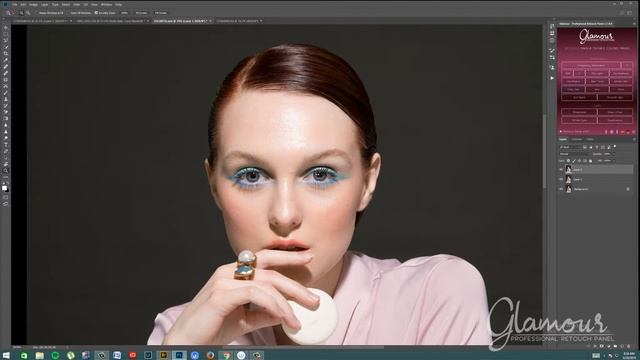The image size is (640, 360).
Task: Switch to the Channels panel tab
Action: coord(577,140)
